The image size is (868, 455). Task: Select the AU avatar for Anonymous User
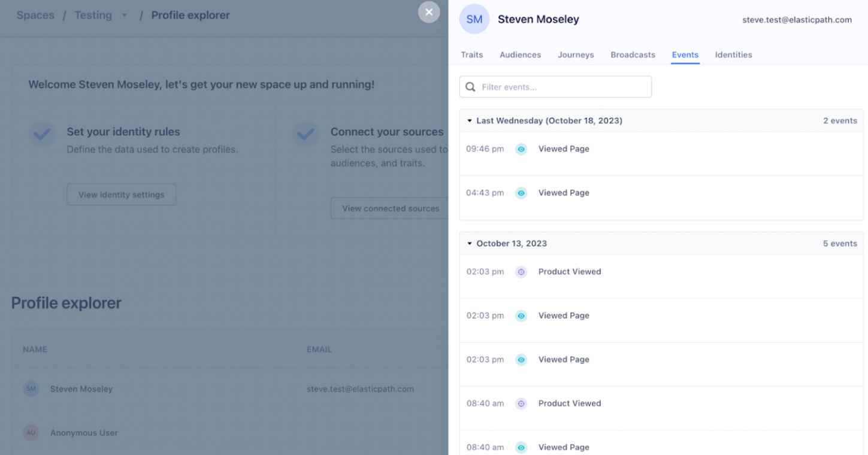pos(31,432)
